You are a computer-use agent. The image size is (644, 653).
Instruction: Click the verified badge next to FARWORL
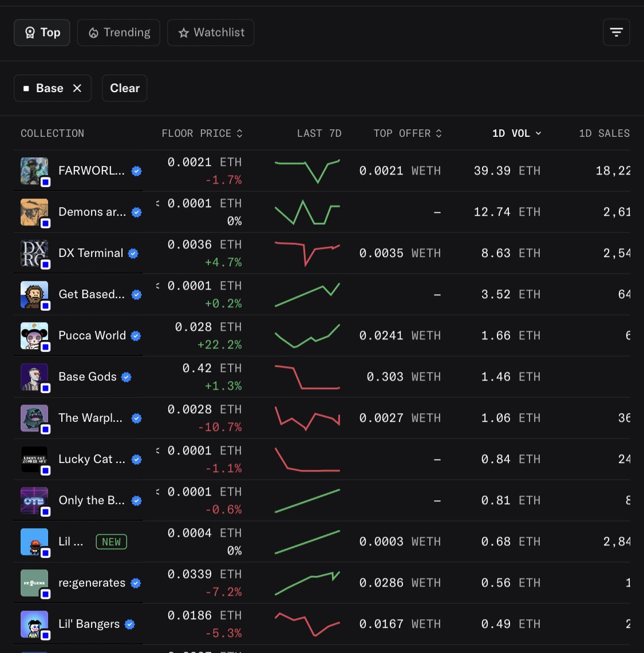136,170
